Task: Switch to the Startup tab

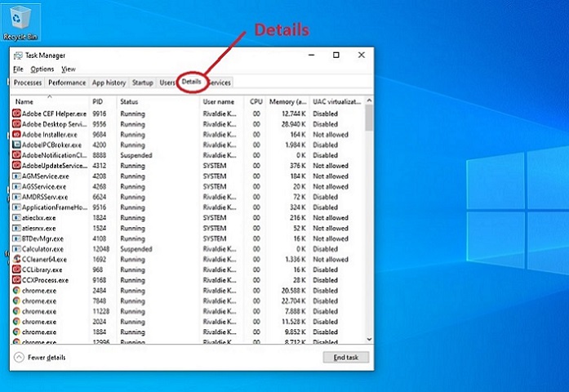Action: 142,82
